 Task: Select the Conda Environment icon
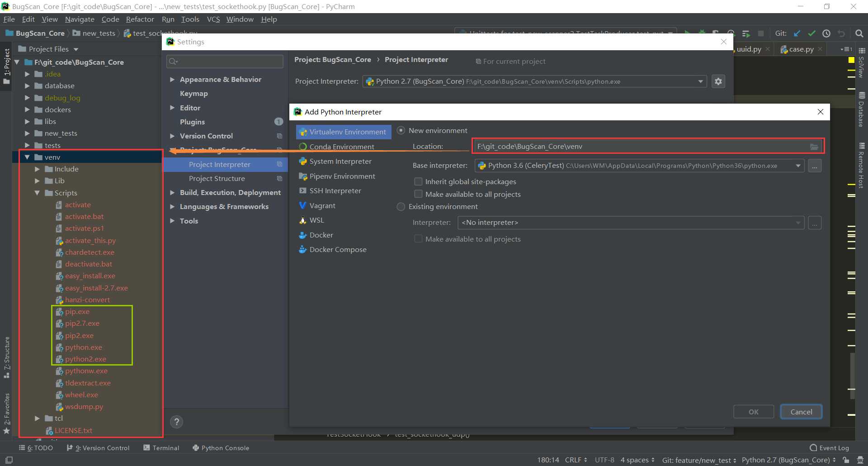[x=303, y=147]
